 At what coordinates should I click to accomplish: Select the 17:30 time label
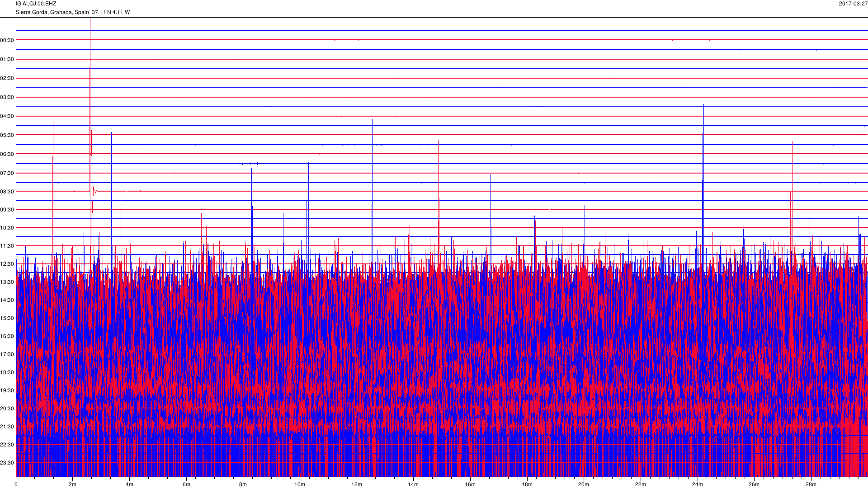tap(7, 354)
